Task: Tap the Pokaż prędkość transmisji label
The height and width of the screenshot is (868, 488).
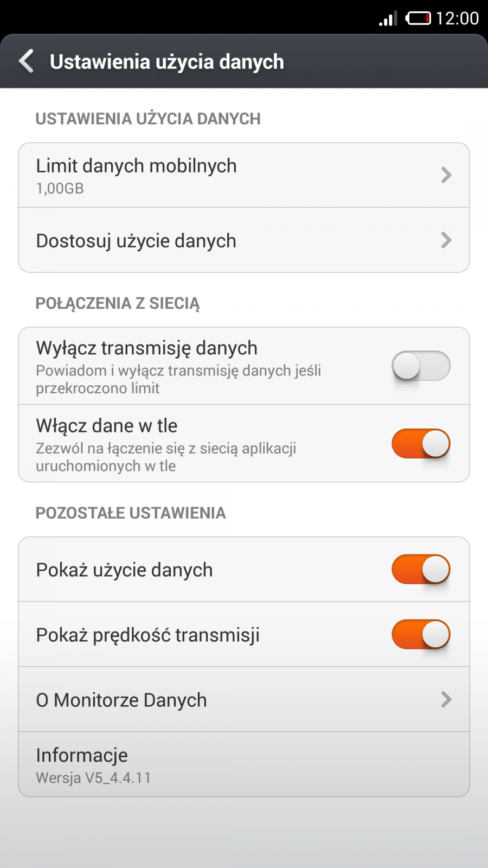Action: pyautogui.click(x=147, y=635)
